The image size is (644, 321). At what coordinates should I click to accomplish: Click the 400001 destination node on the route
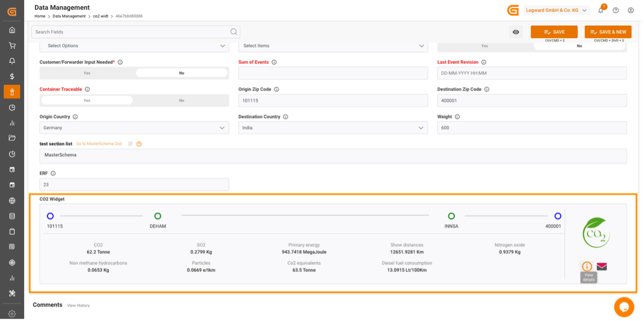coord(558,216)
